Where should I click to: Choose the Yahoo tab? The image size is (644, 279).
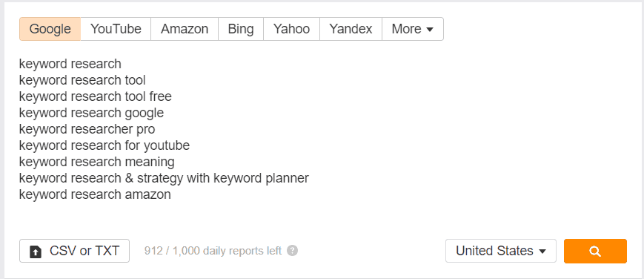click(291, 29)
